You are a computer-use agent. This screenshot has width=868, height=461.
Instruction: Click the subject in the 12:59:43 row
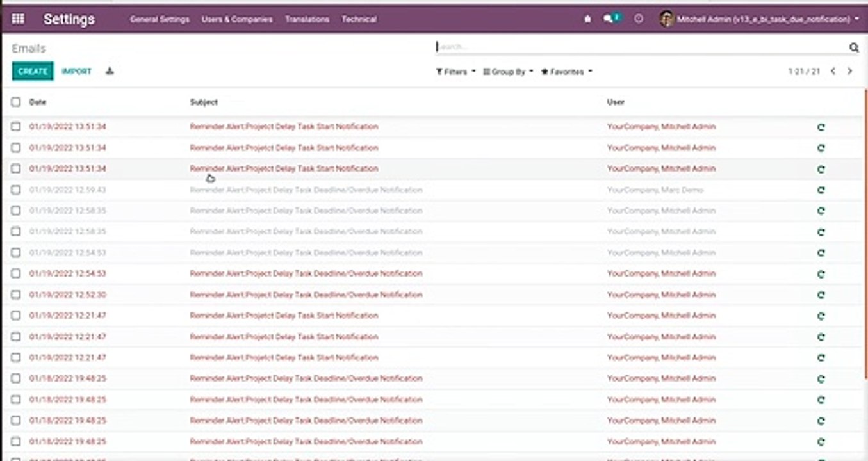[x=306, y=190]
